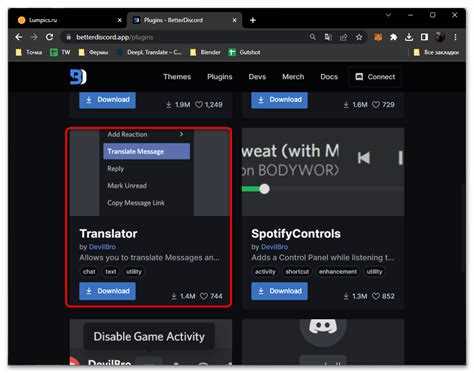
Task: Open the orange extension icon
Action: pos(378,37)
